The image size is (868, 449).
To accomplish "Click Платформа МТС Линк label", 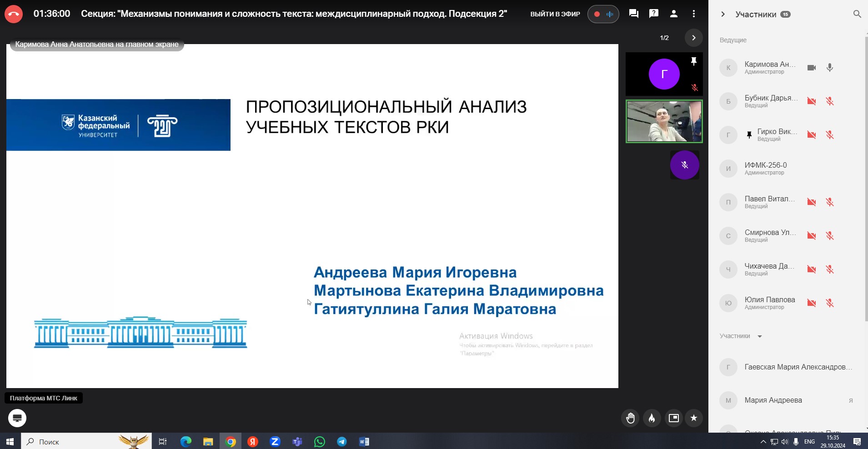I will (x=44, y=398).
